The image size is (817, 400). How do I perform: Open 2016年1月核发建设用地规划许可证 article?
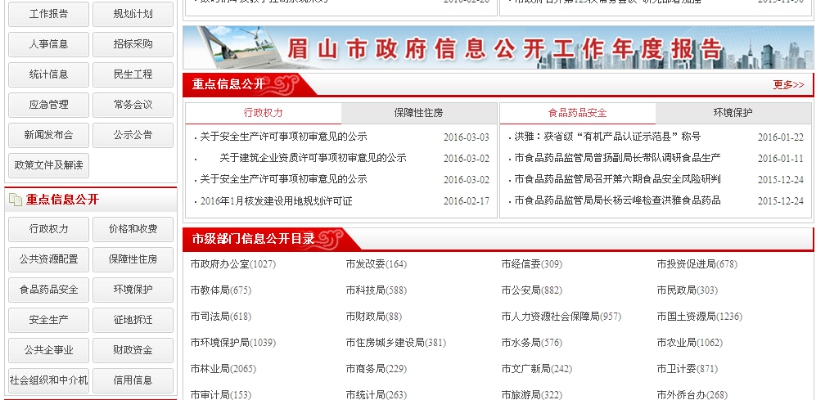(x=276, y=201)
